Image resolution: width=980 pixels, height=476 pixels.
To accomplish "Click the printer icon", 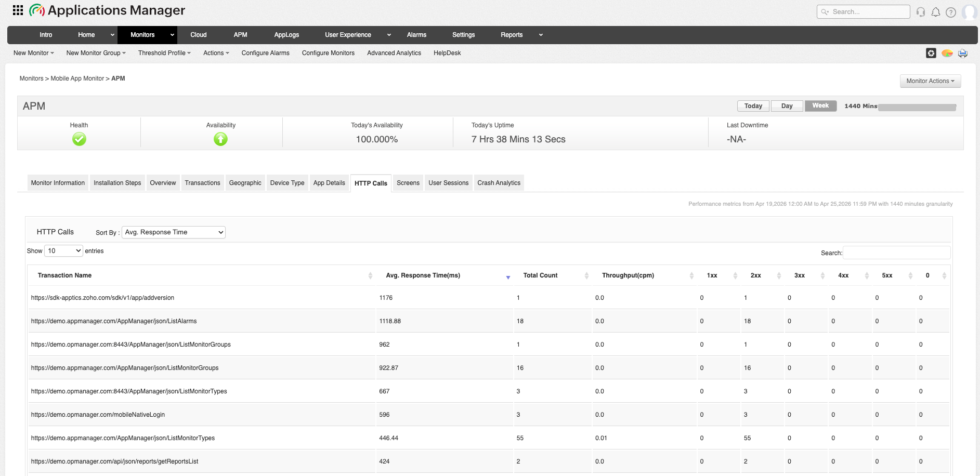I will click(x=963, y=53).
